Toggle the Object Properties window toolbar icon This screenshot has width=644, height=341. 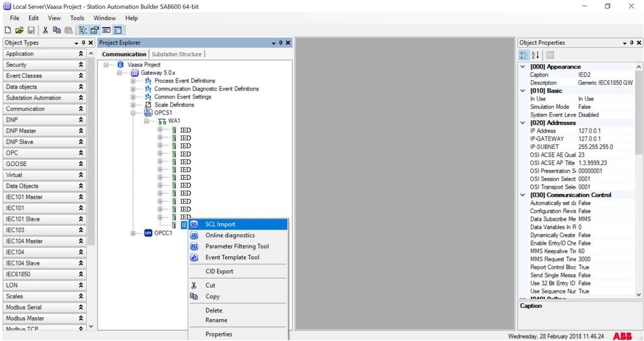coord(94,30)
